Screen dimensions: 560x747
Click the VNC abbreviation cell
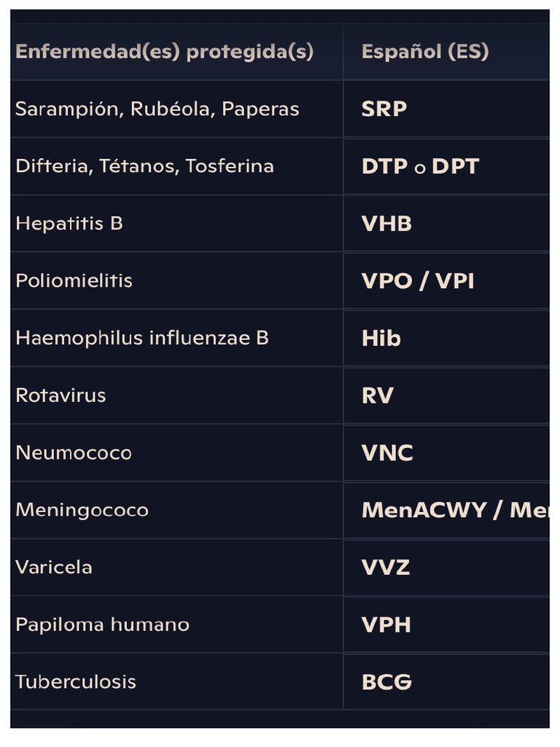[x=387, y=453]
